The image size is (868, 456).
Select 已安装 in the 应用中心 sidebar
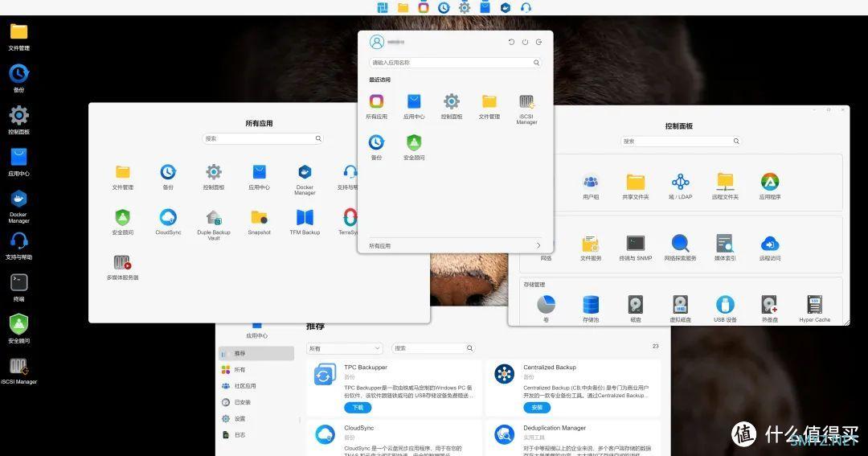pos(256,402)
